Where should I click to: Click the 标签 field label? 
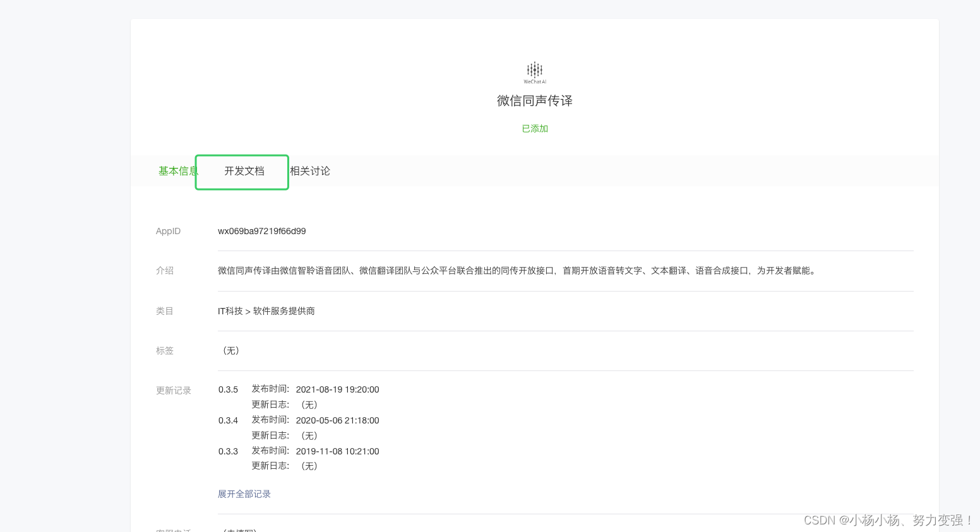point(165,351)
